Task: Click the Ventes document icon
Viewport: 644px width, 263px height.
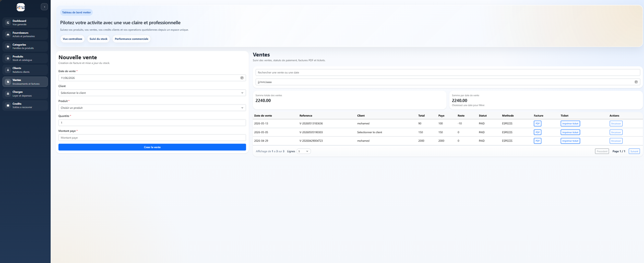Action: (8, 82)
